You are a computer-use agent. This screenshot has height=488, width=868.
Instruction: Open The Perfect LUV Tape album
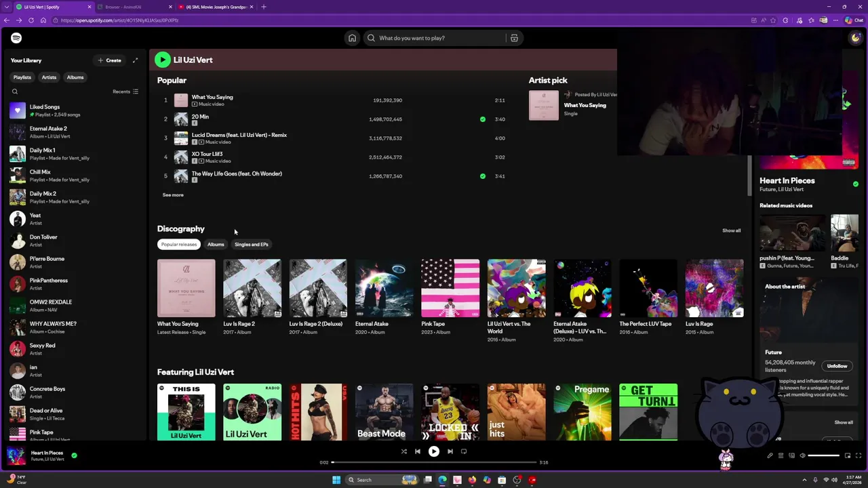pos(648,288)
